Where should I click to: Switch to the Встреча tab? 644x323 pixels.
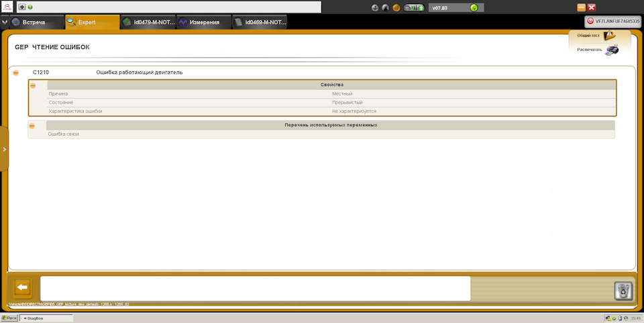point(36,22)
